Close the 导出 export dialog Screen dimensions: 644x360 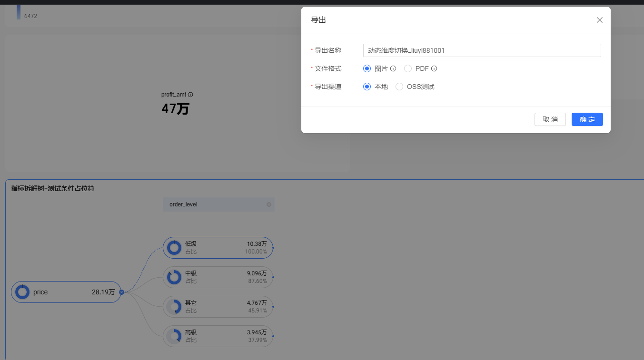[x=599, y=20]
